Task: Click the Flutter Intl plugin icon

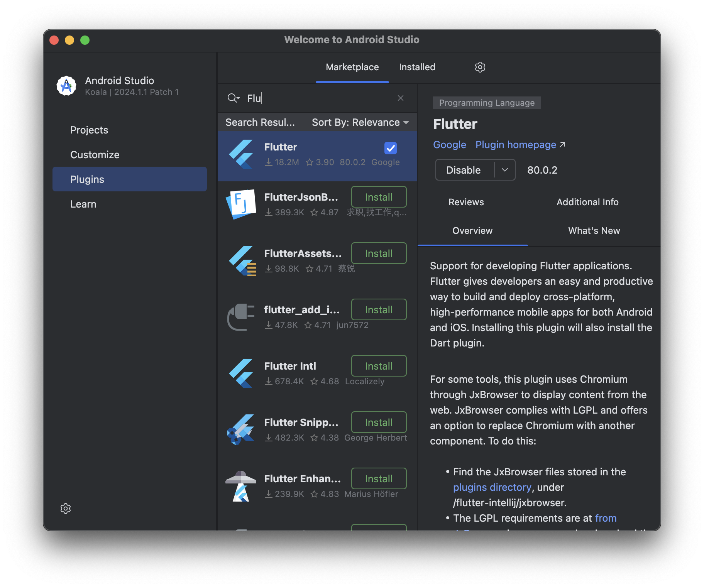Action: tap(241, 373)
